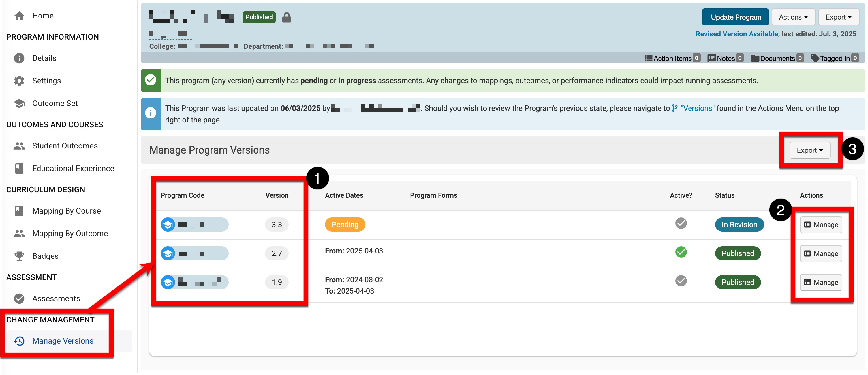Open the Outcome Set graduation cap icon
The height and width of the screenshot is (375, 868).
[x=19, y=103]
